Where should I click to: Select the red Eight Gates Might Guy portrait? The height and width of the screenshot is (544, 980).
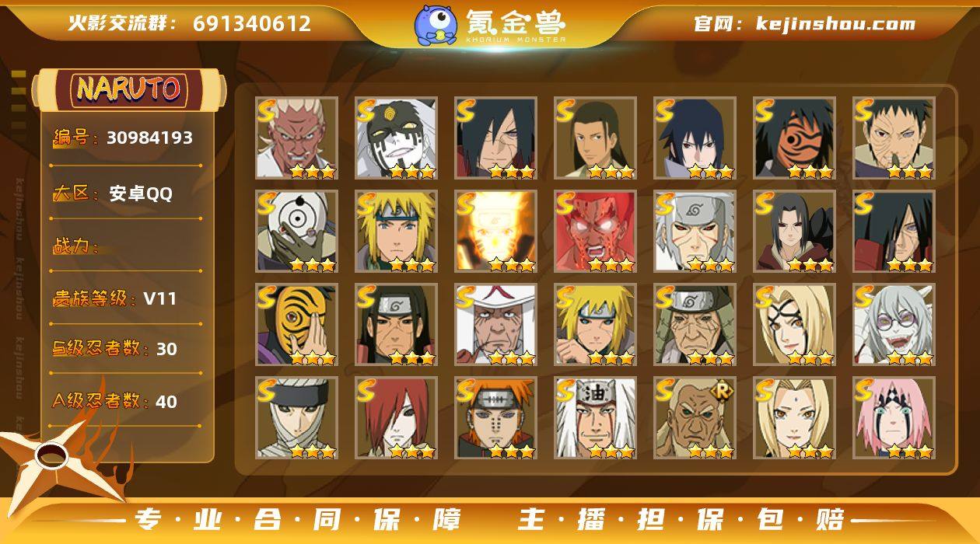pyautogui.click(x=595, y=232)
